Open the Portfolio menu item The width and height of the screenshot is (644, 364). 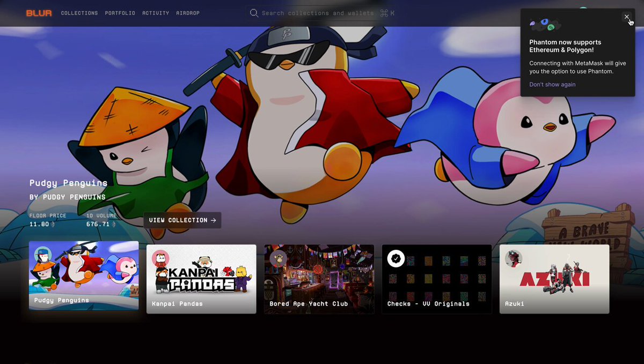(x=120, y=13)
